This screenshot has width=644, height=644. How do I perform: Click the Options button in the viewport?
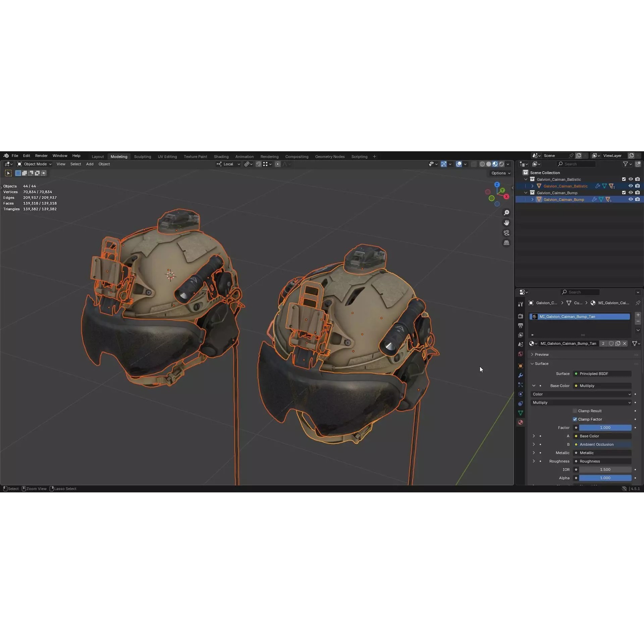pyautogui.click(x=499, y=173)
